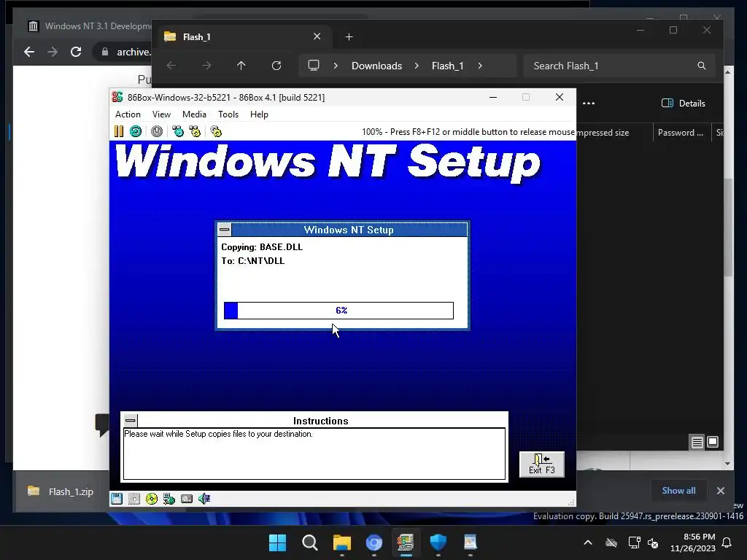
Task: Open the See more (...) Explorer menu
Action: 589,104
